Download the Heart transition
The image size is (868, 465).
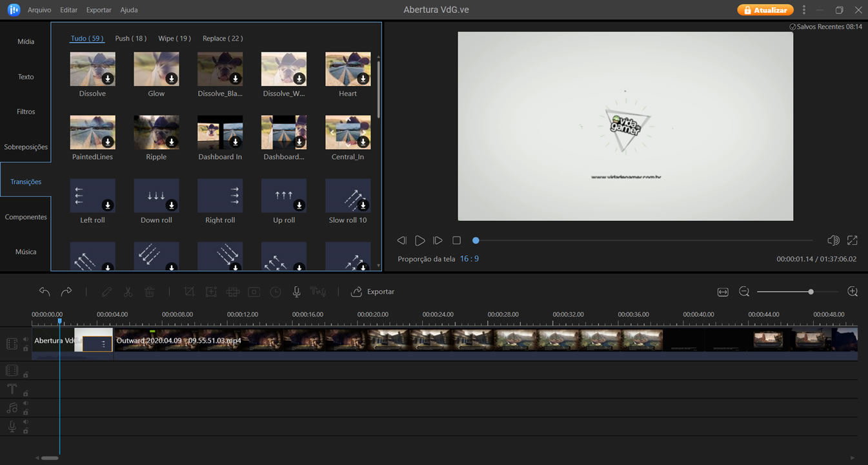tap(363, 78)
